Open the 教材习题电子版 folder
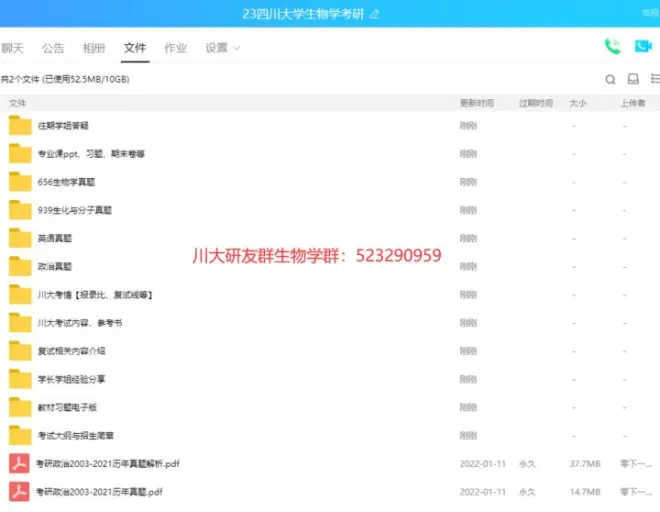This screenshot has width=660, height=512. (67, 408)
